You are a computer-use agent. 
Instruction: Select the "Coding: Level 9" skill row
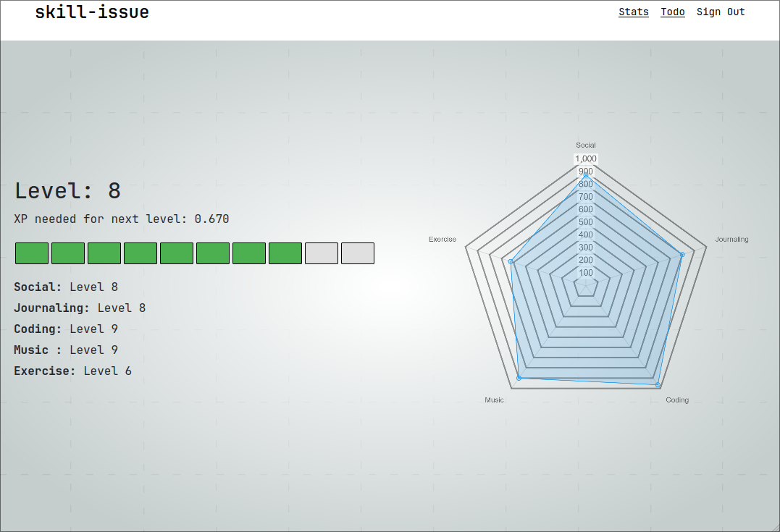[66, 329]
